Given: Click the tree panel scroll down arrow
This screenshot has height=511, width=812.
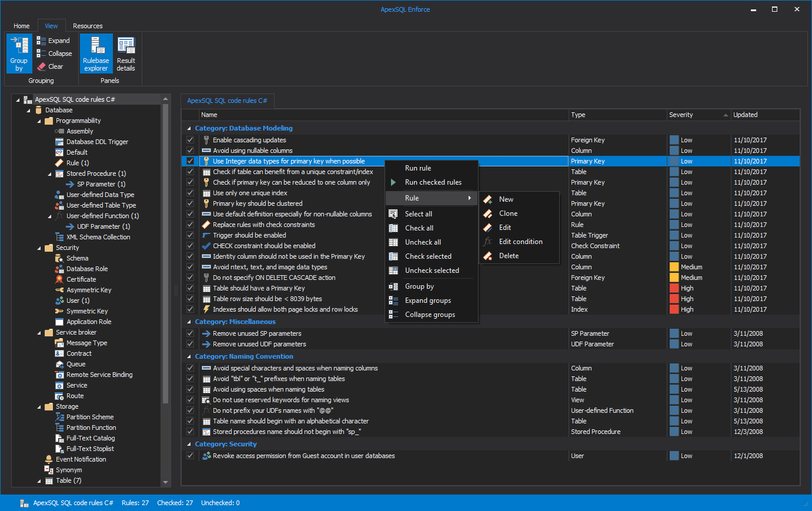Looking at the screenshot, I should point(166,482).
